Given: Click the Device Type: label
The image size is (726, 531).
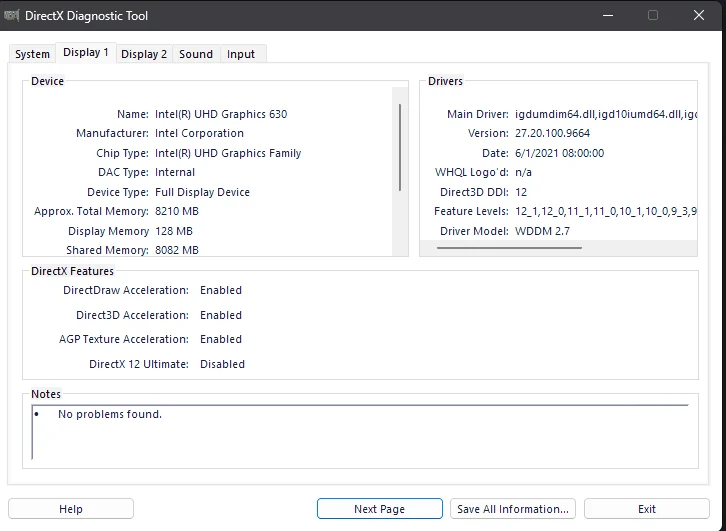Looking at the screenshot, I should click(x=118, y=192).
